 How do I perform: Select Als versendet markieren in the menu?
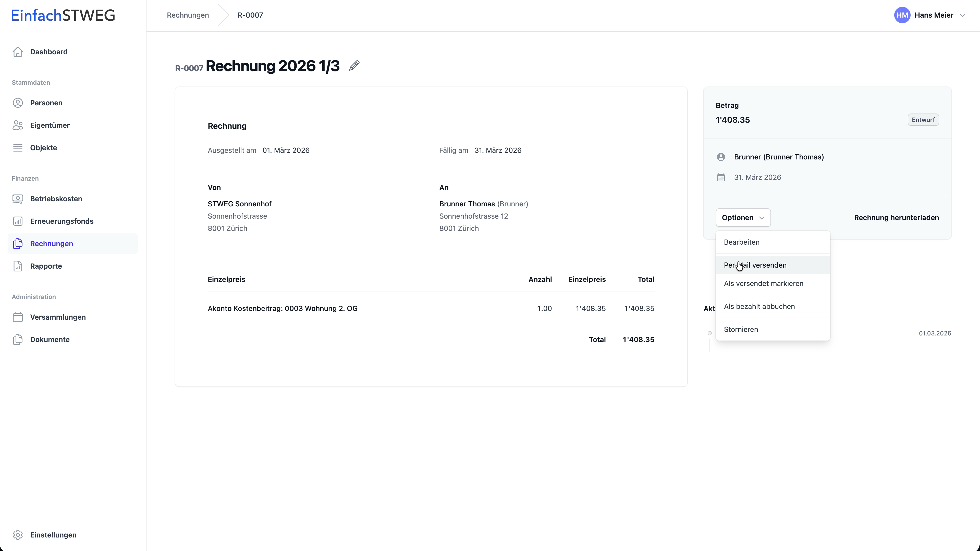763,283
